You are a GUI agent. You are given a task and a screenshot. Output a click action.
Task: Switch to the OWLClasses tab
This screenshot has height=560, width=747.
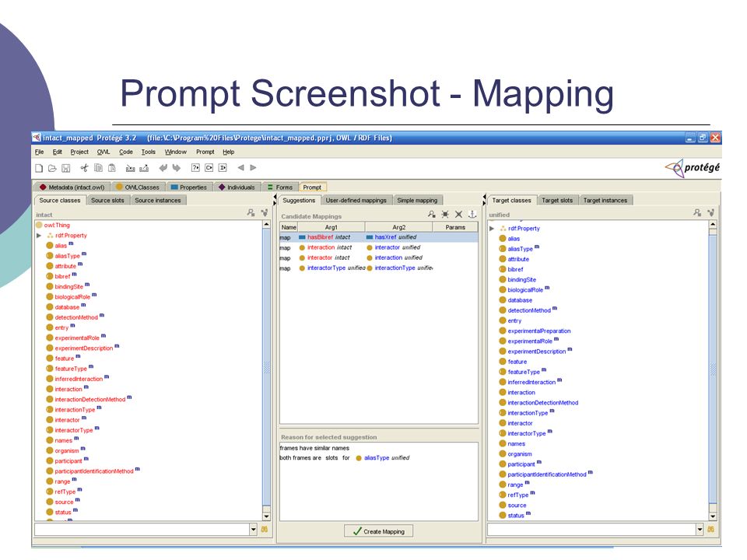point(139,187)
